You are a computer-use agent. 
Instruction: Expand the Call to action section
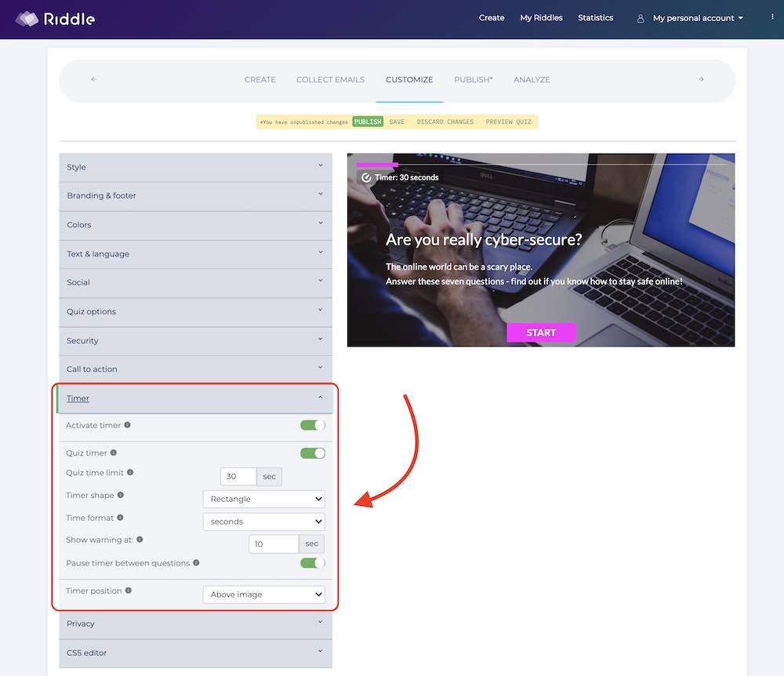[195, 369]
